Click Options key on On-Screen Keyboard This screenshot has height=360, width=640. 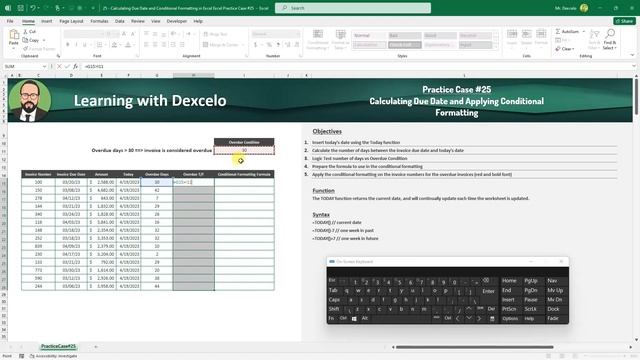[510, 318]
